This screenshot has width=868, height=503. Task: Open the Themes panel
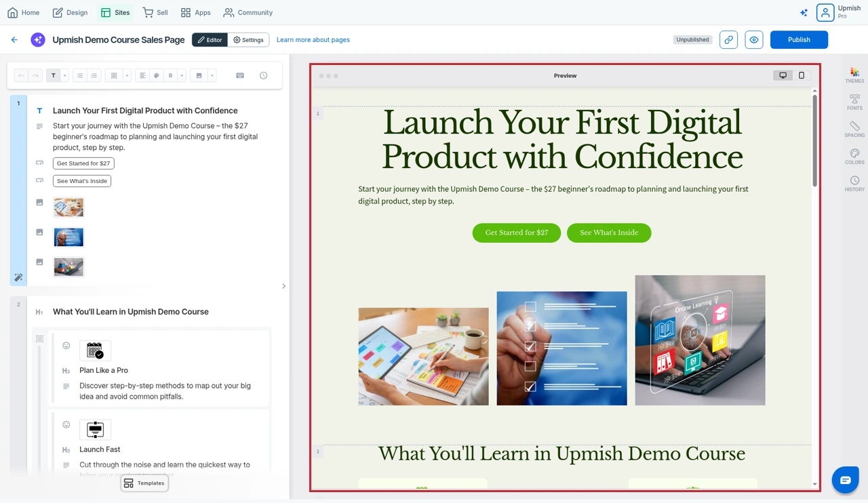coord(854,75)
